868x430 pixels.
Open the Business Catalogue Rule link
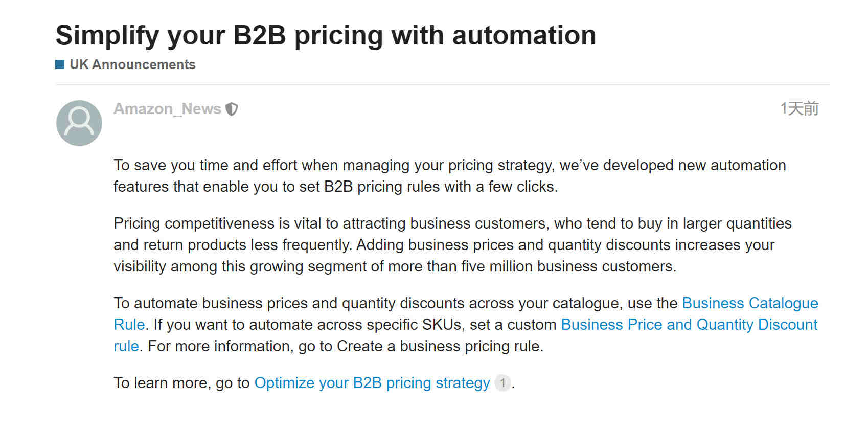(x=750, y=303)
